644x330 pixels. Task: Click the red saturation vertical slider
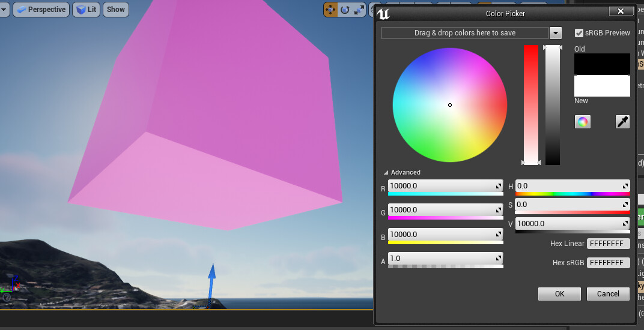530,105
